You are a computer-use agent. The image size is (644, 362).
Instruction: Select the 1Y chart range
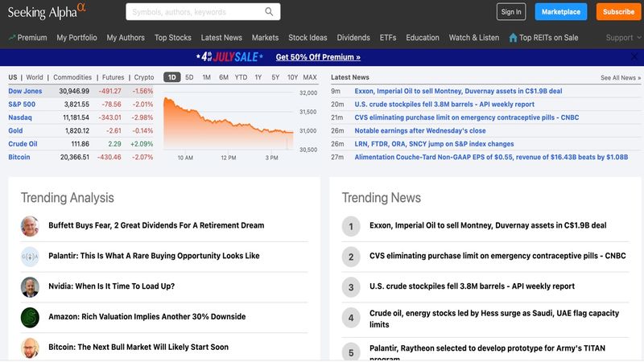(x=258, y=77)
